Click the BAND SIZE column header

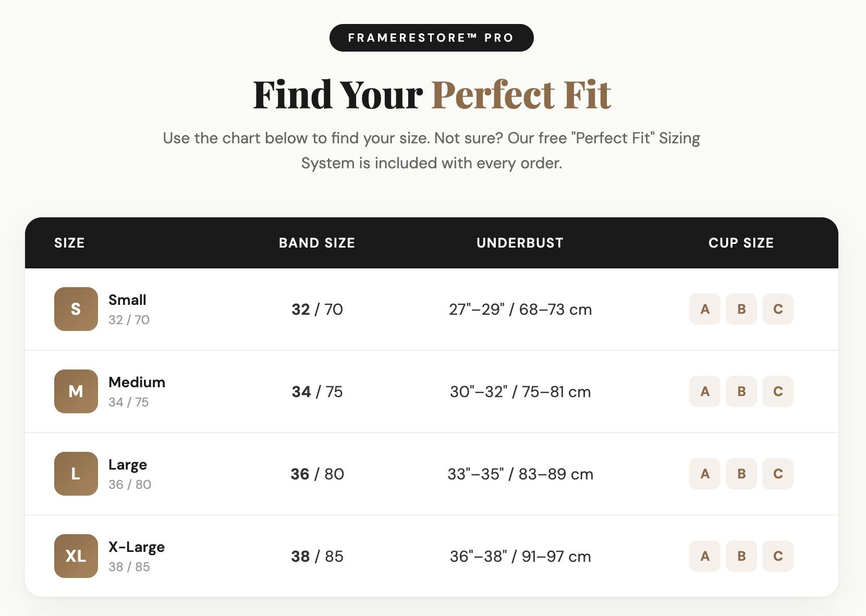coord(316,243)
